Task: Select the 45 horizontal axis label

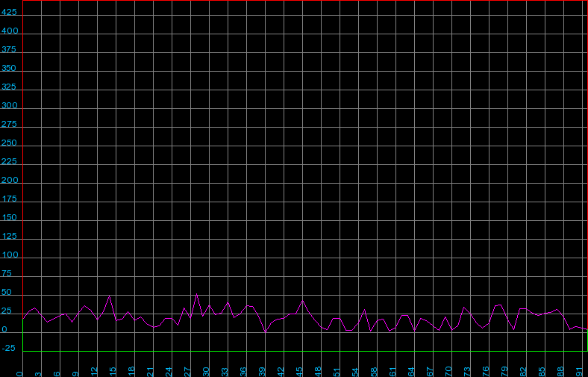Action: click(x=300, y=372)
